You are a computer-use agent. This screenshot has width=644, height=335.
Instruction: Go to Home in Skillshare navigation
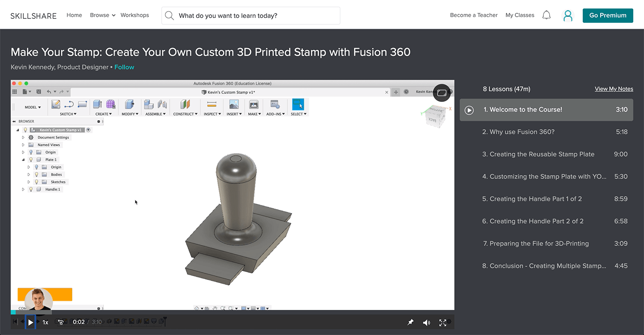click(x=74, y=15)
